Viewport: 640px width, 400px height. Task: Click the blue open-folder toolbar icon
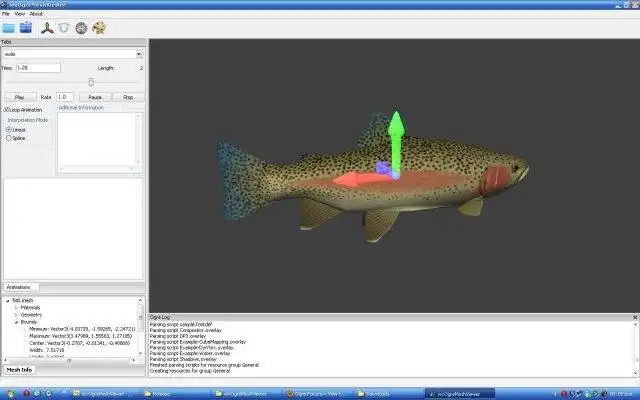(8, 28)
